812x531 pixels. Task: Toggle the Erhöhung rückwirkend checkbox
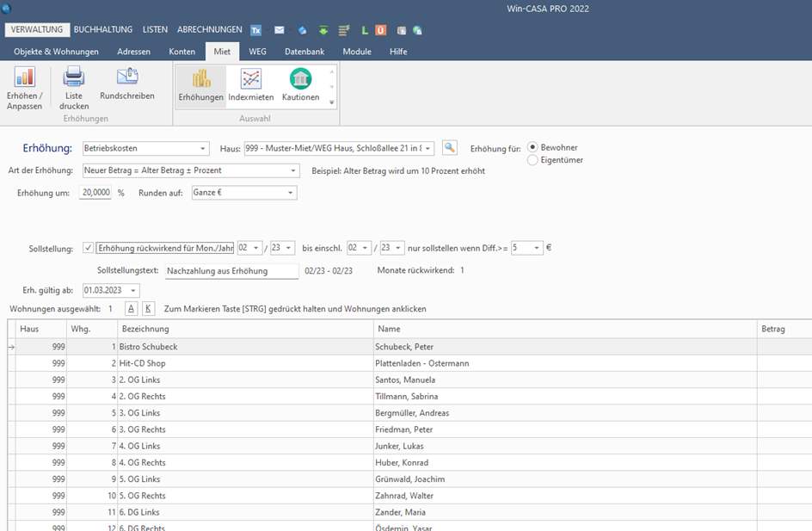pos(88,248)
